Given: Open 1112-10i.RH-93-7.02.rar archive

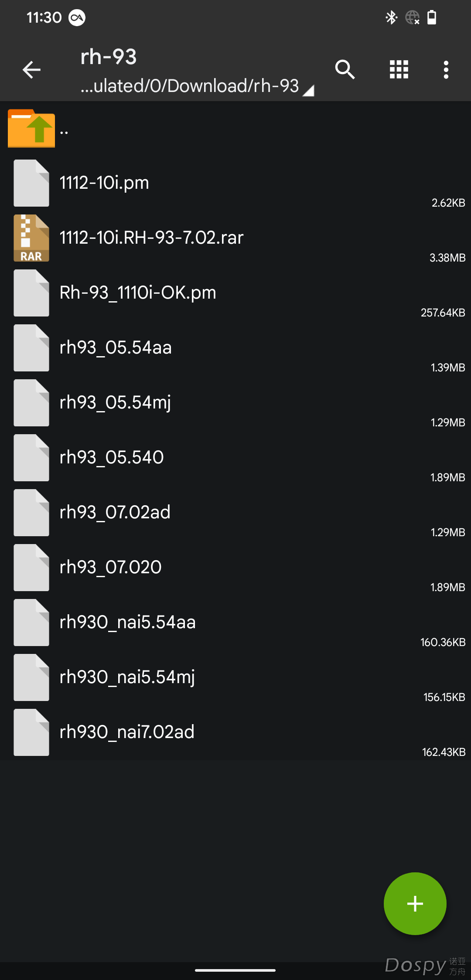Looking at the screenshot, I should pyautogui.click(x=235, y=238).
